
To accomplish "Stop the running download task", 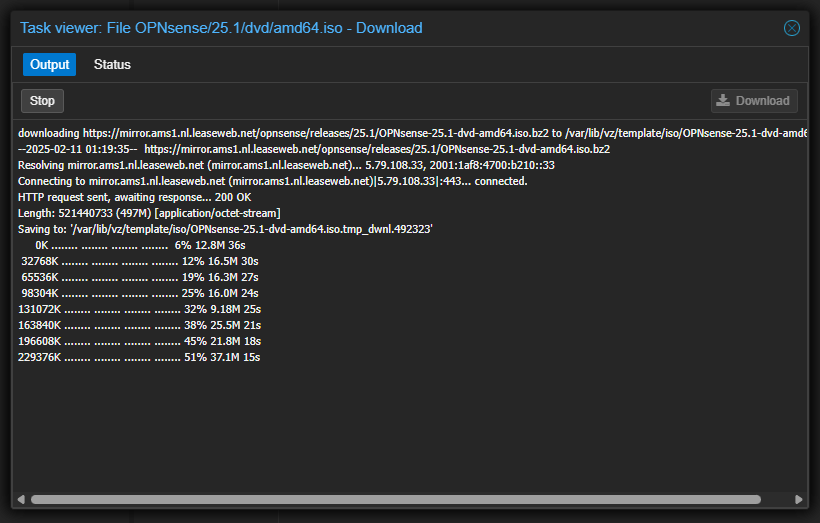I will [42, 101].
